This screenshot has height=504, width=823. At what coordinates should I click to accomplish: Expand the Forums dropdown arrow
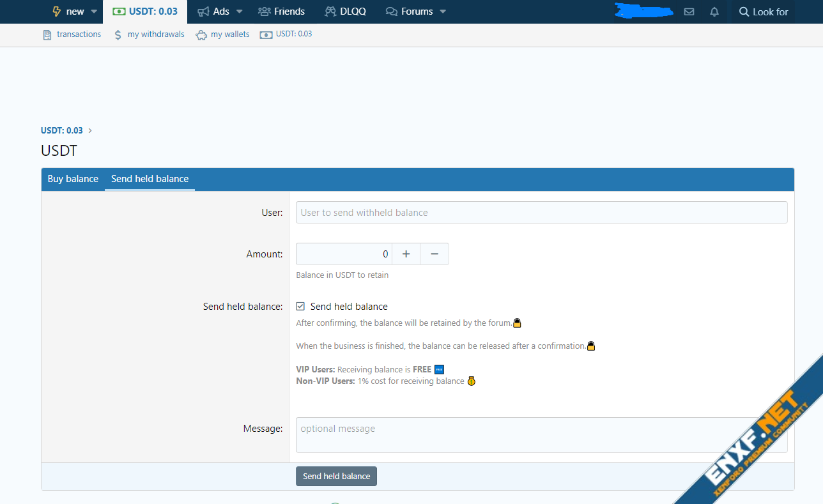click(x=443, y=11)
